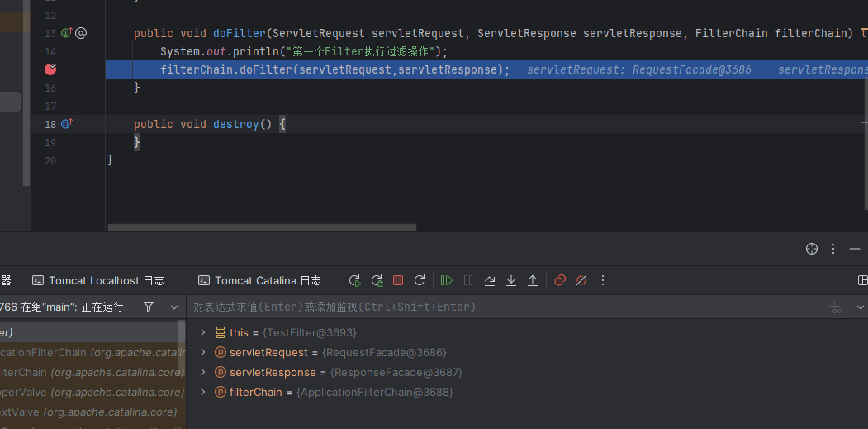
Task: Open View Breakpoints with red circles icon
Action: [560, 281]
